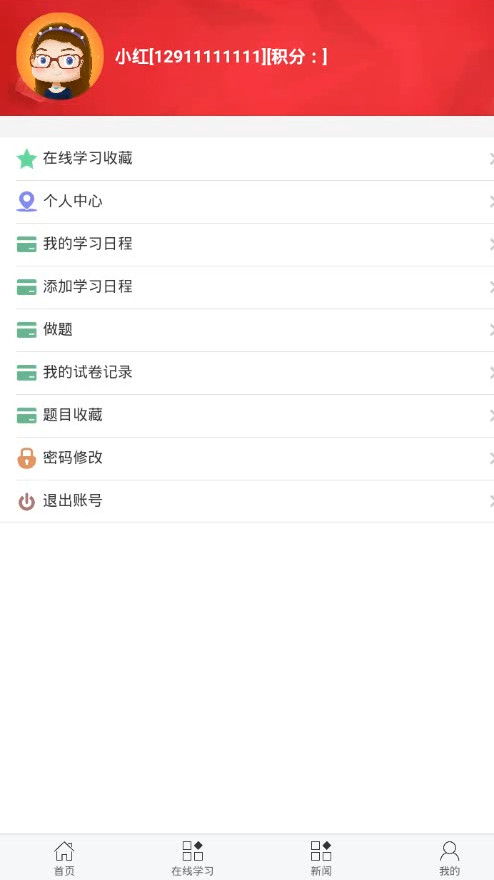Click the power icon for logout
The image size is (494, 880).
[x=26, y=501]
